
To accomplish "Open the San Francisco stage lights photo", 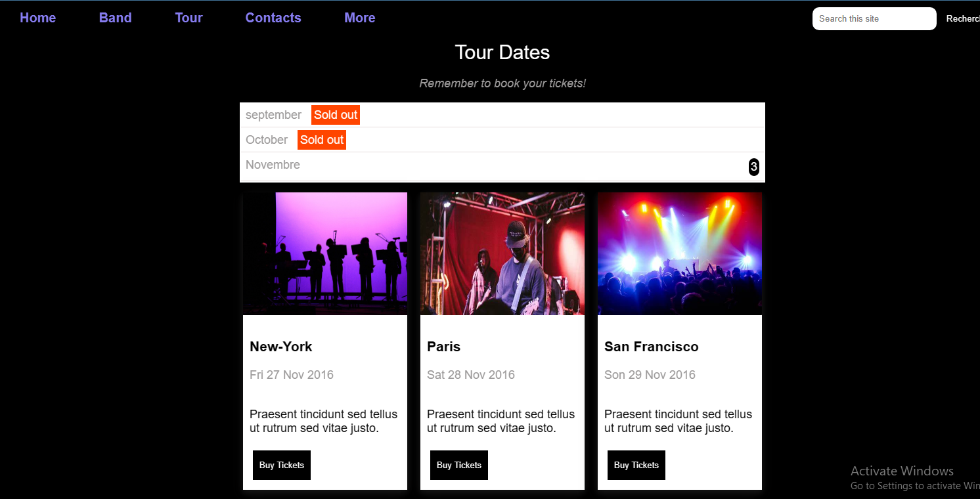I will (680, 253).
